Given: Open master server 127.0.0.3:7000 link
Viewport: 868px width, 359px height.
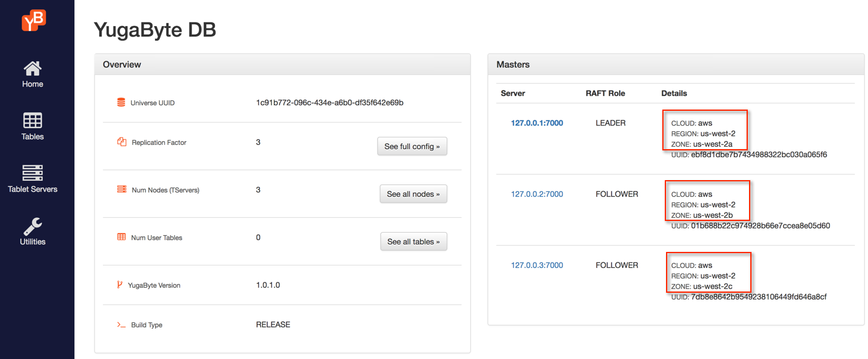Looking at the screenshot, I should pyautogui.click(x=537, y=266).
